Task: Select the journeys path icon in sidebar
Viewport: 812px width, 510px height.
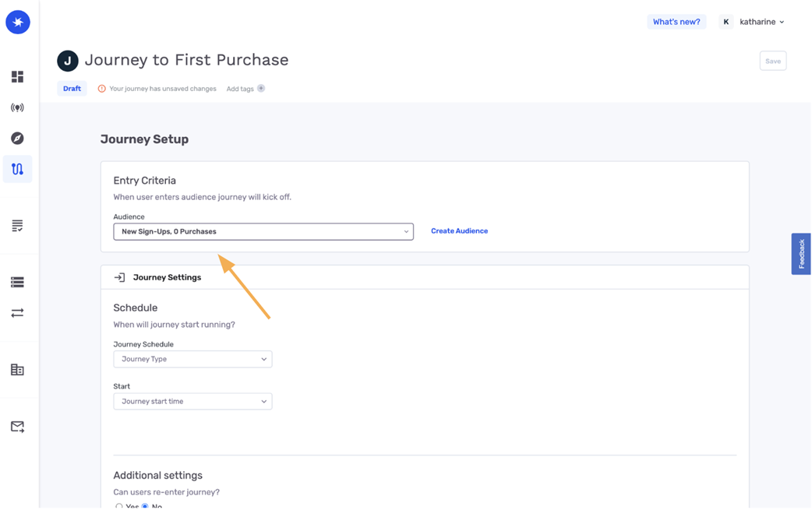Action: tap(18, 169)
